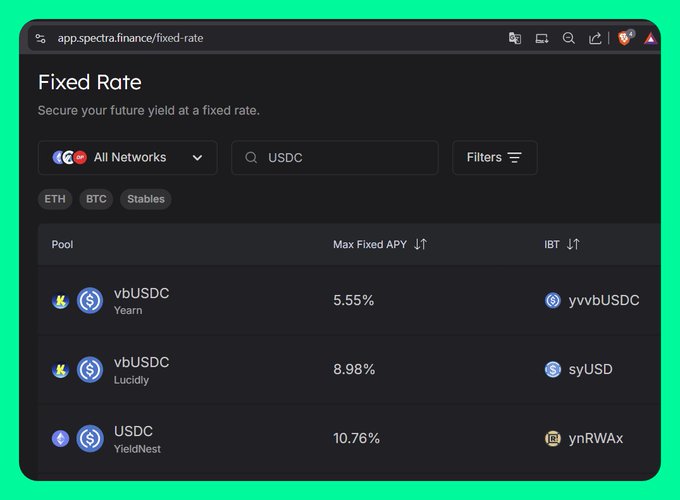
Task: Click the Fixed Rate page heading
Action: (x=90, y=82)
